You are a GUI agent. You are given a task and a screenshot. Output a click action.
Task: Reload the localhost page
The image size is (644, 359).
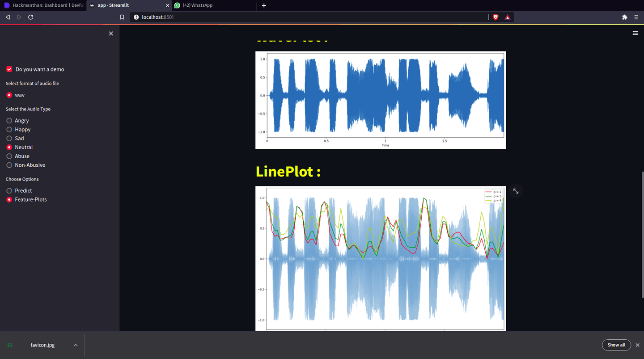pos(30,17)
